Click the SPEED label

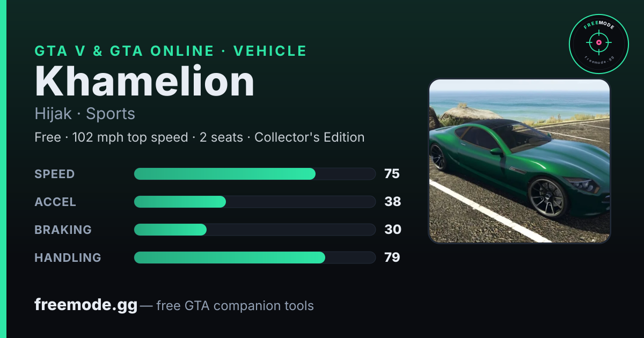coord(55,174)
